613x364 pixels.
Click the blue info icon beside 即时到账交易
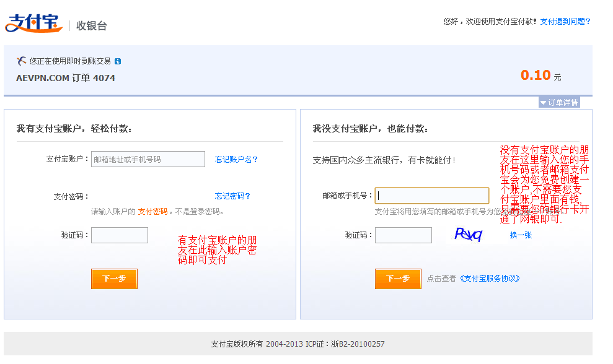118,61
